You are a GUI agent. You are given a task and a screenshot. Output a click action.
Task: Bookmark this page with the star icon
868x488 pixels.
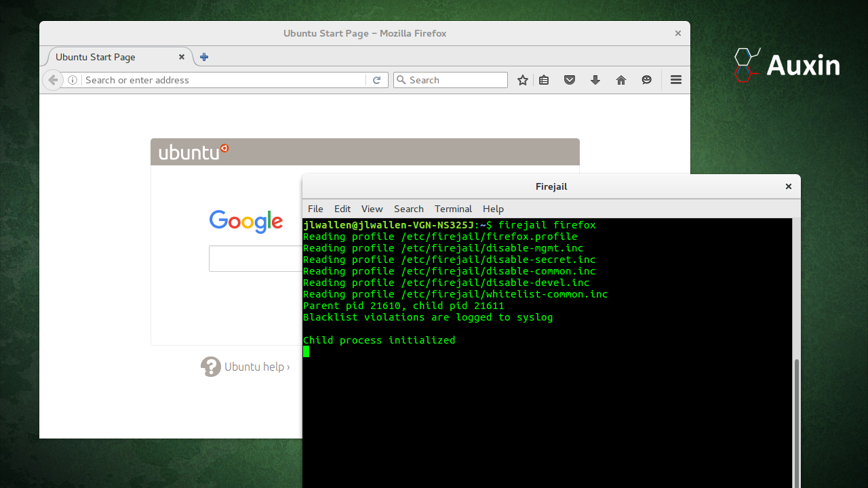[x=522, y=80]
